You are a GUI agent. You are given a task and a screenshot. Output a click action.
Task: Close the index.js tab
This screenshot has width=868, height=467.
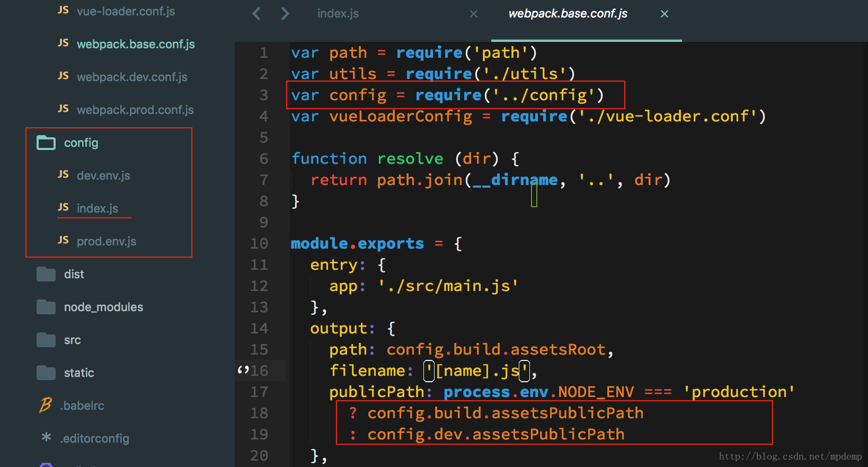(474, 14)
